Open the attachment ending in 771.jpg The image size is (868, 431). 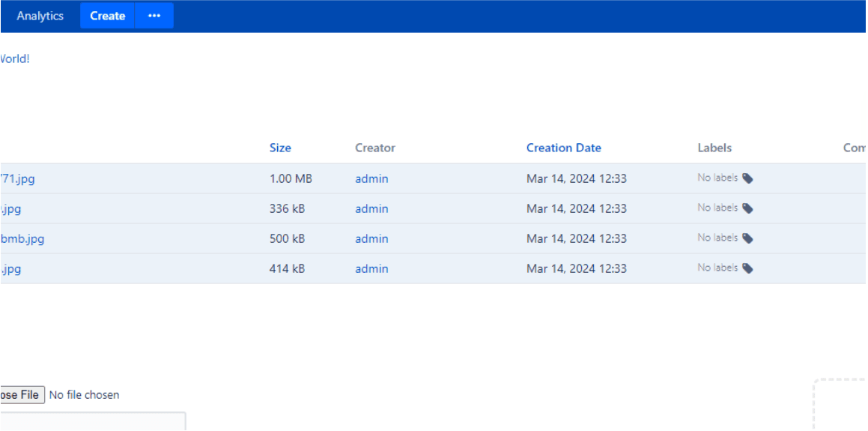pyautogui.click(x=17, y=179)
